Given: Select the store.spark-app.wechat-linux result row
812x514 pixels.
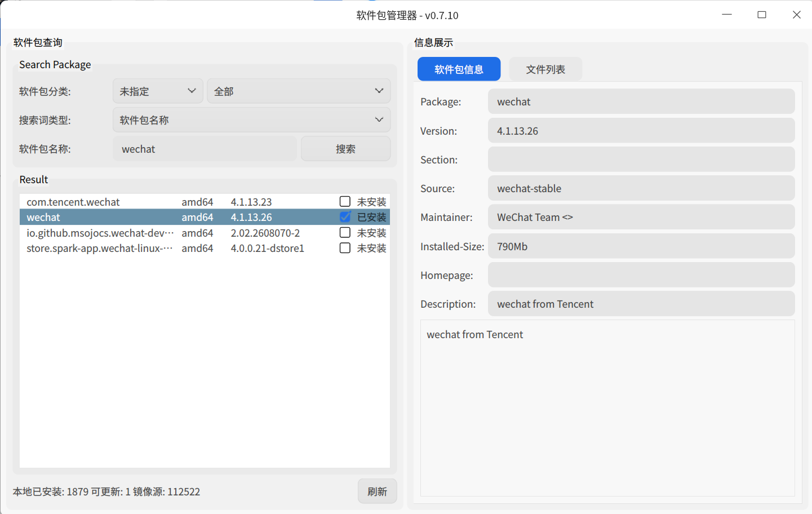Looking at the screenshot, I should click(x=205, y=248).
